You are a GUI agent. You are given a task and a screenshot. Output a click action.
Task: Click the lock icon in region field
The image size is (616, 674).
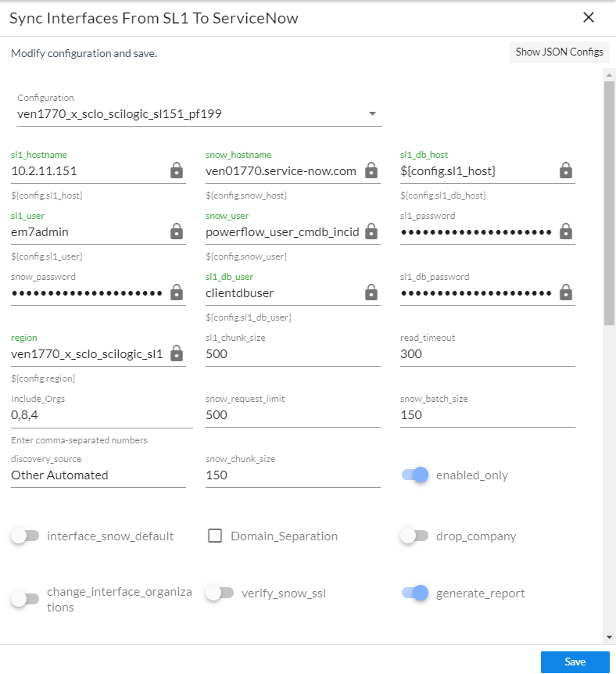tap(177, 353)
